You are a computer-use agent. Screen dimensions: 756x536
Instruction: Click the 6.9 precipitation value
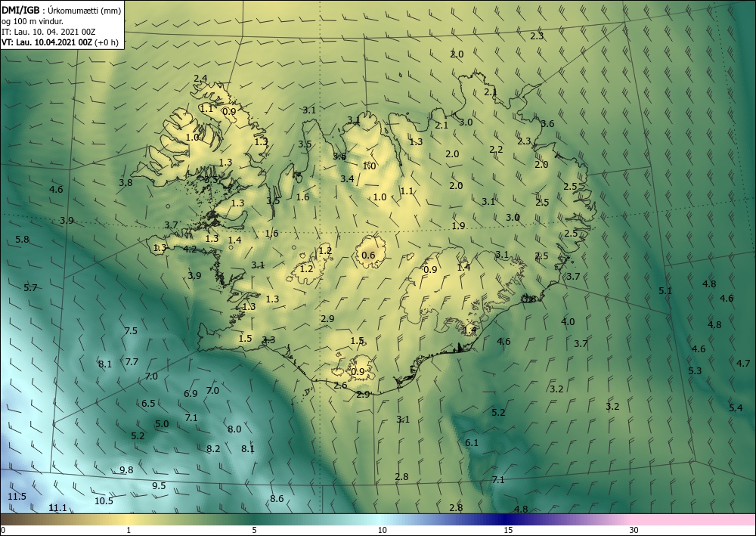191,393
